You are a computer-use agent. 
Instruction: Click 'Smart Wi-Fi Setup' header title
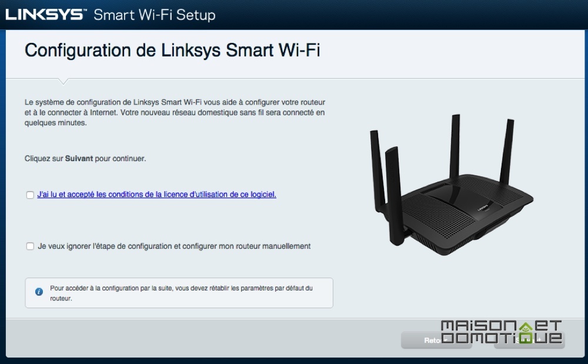[x=155, y=15]
